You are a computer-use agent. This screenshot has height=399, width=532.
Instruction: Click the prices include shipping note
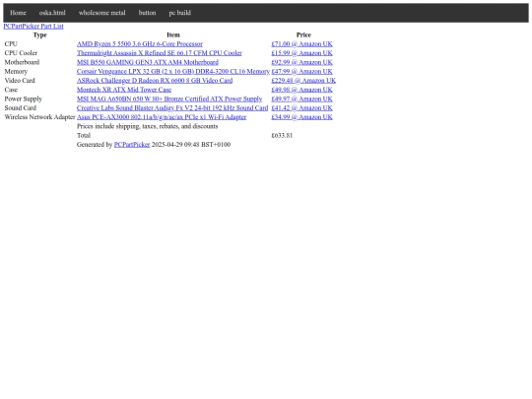pos(147,126)
